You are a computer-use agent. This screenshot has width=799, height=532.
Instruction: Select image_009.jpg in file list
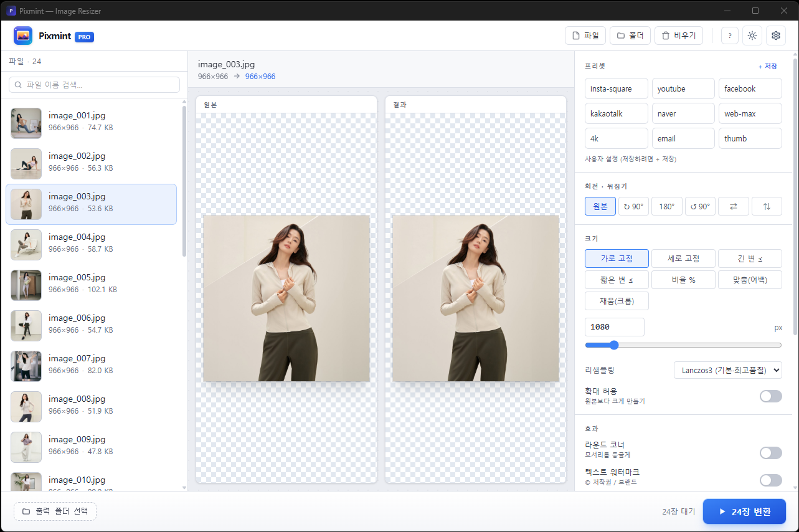coord(91,447)
